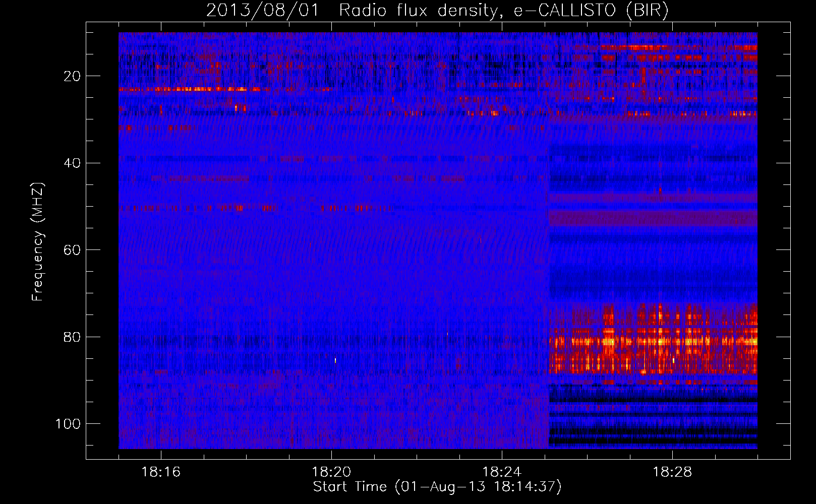Click the 18:28 time tick label
Viewport: 816px width, 504px height.
tap(672, 472)
